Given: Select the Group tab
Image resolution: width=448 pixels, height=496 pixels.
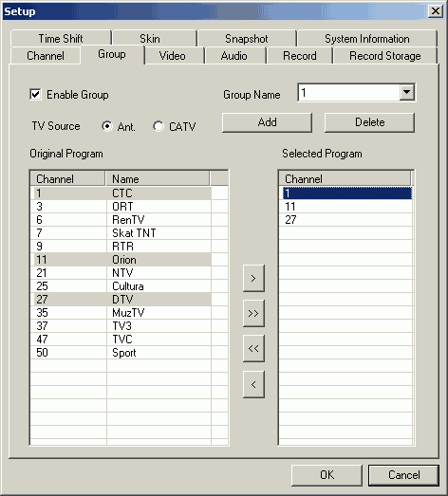Looking at the screenshot, I should 112,54.
